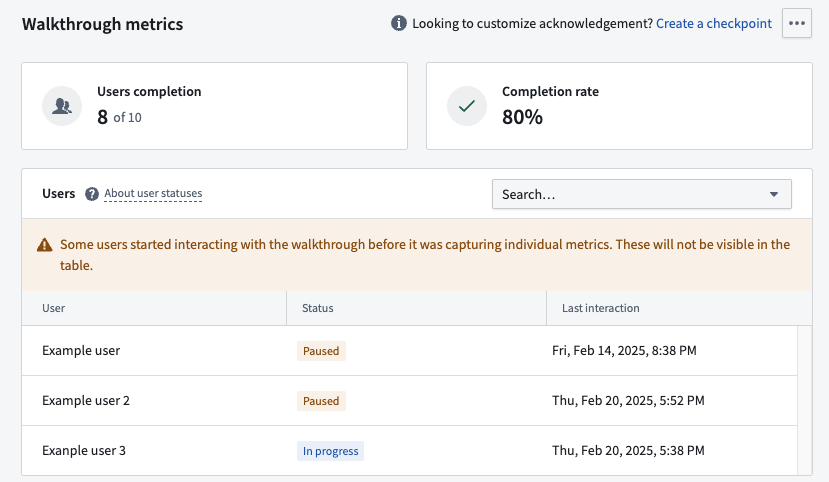Click the question mark help icon
The width and height of the screenshot is (829, 482).
pos(92,194)
